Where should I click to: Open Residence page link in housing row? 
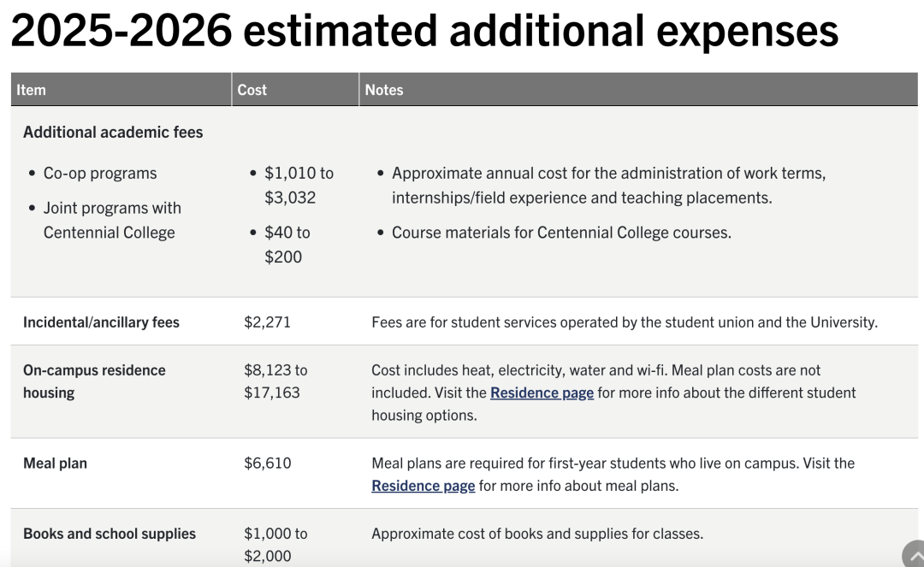click(x=542, y=393)
